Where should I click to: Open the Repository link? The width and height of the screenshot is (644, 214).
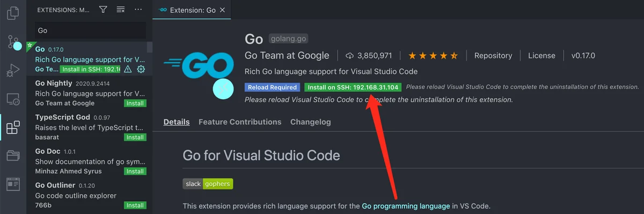point(493,55)
